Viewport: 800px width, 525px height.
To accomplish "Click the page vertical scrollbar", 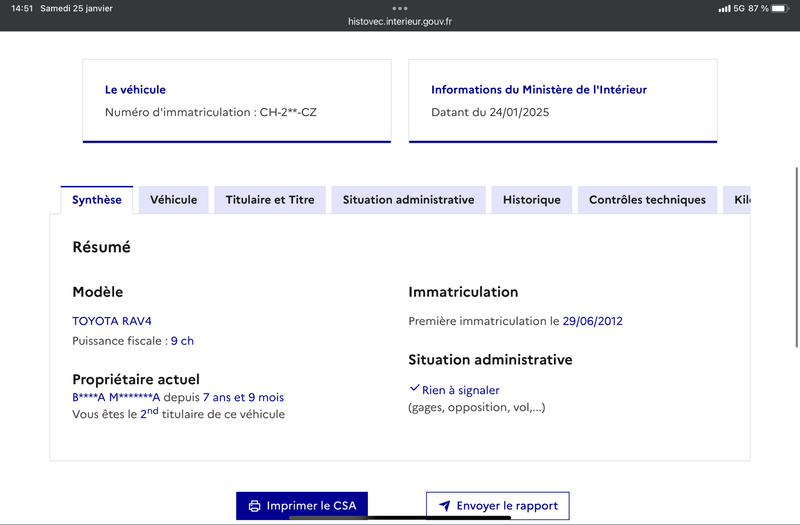I will [796, 258].
